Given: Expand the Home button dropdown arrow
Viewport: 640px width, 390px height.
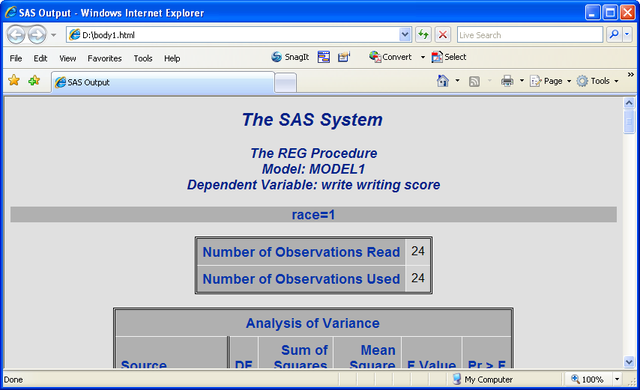Looking at the screenshot, I should click(457, 81).
